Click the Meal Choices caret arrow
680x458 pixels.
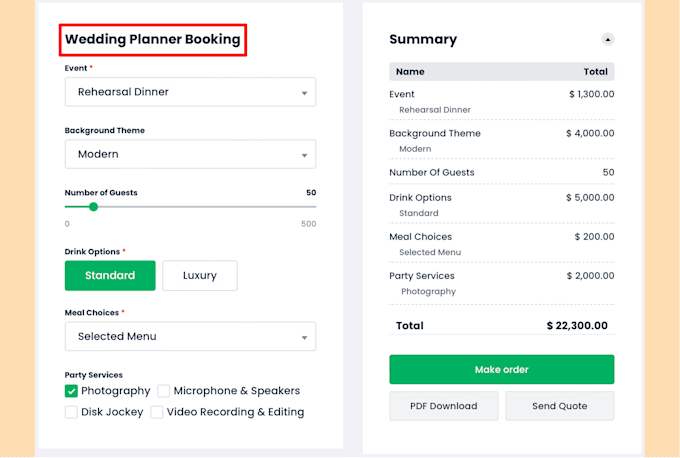(x=304, y=337)
